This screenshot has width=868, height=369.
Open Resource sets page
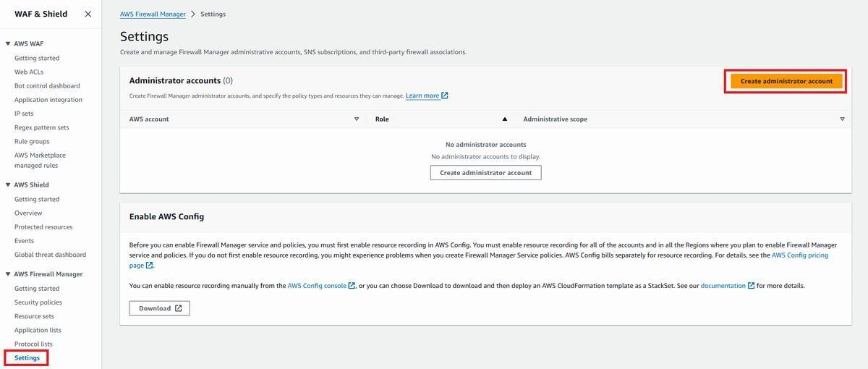tap(34, 316)
